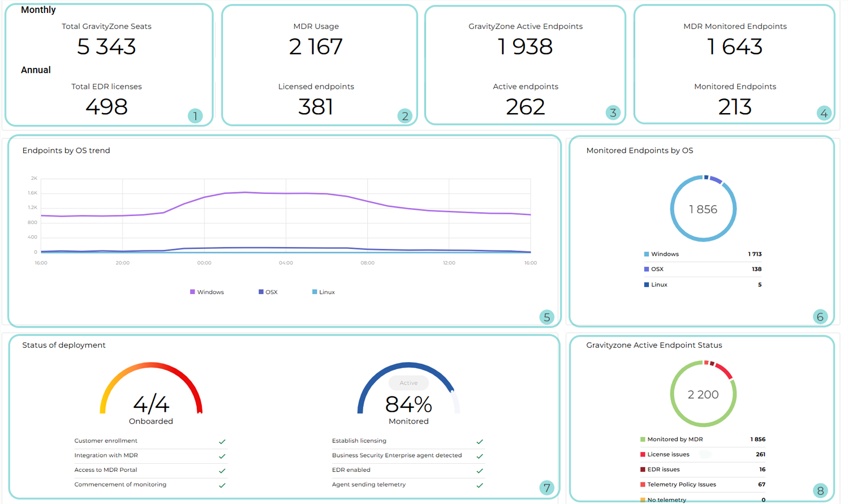
Task: Click the green Monitored by MDR color swatch
Action: pyautogui.click(x=643, y=440)
